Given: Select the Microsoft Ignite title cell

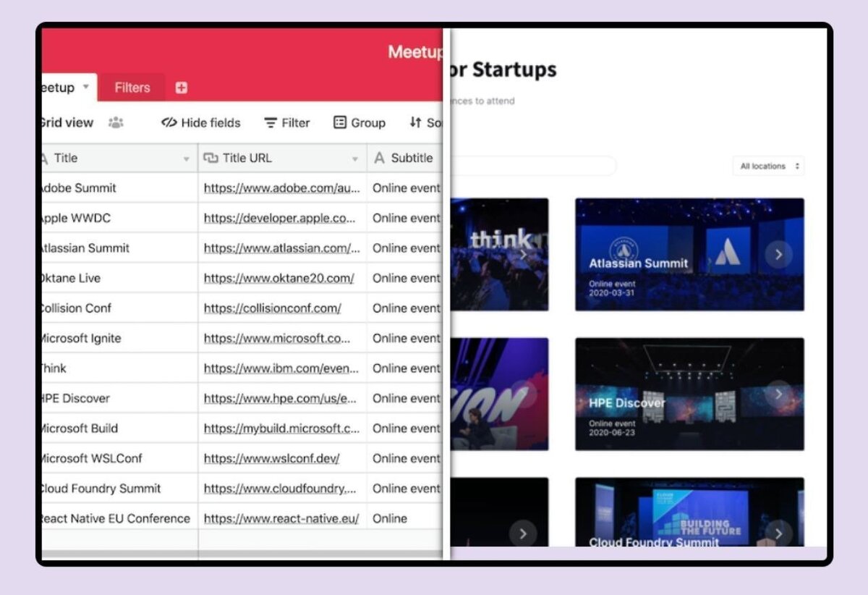Looking at the screenshot, I should tap(119, 338).
